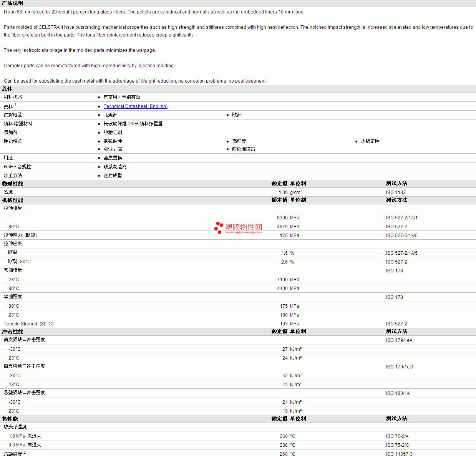
Task: Click the 产品说明 section header
Action: (x=12, y=3)
